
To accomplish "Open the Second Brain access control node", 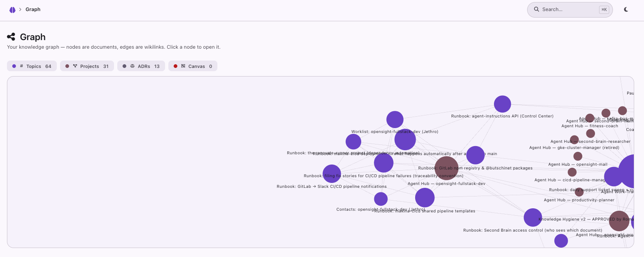I will pos(532,217).
